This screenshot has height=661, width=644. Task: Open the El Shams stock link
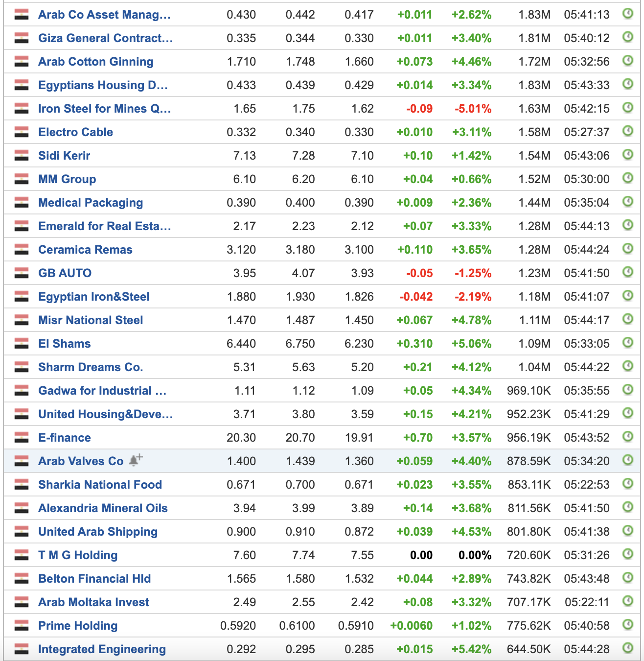[x=65, y=344]
